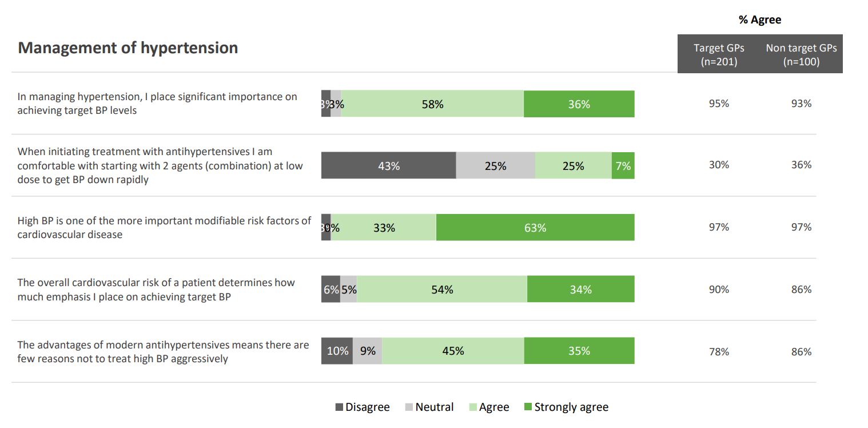Select the 30% Target GPs value

pos(719,165)
